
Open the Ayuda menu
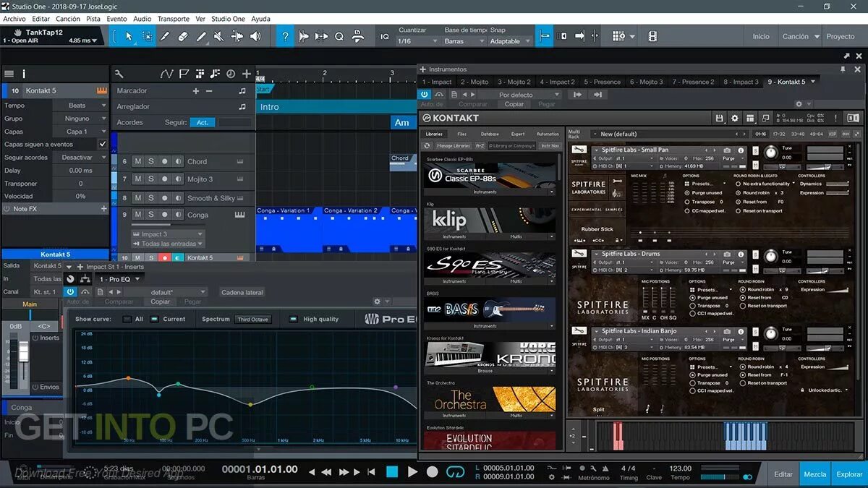pyautogui.click(x=260, y=19)
